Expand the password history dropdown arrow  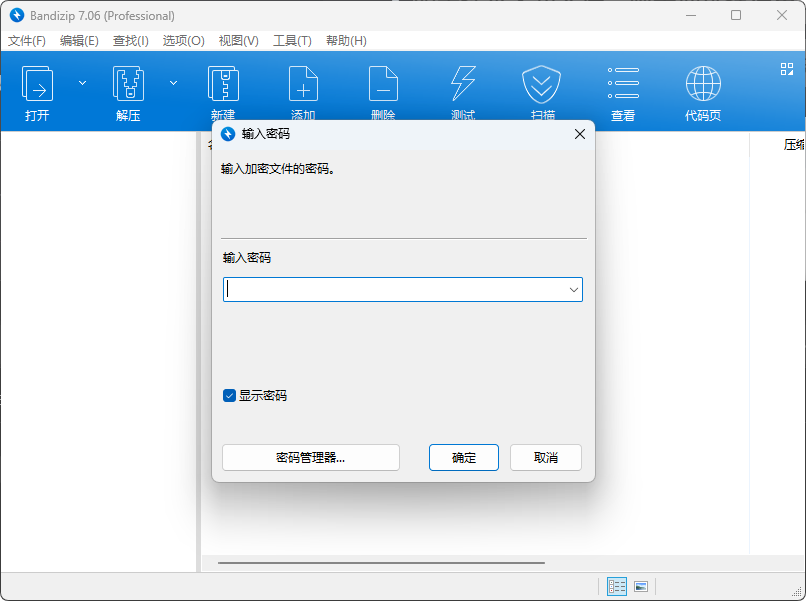(574, 290)
